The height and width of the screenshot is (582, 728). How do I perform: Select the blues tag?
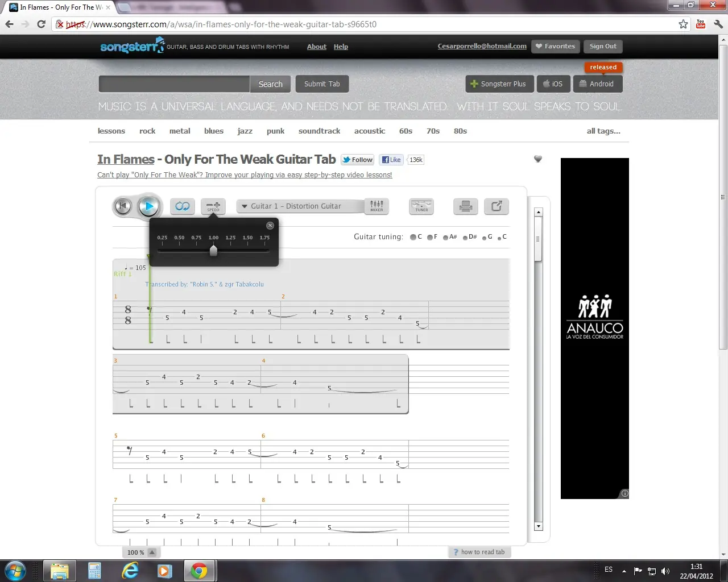point(214,131)
